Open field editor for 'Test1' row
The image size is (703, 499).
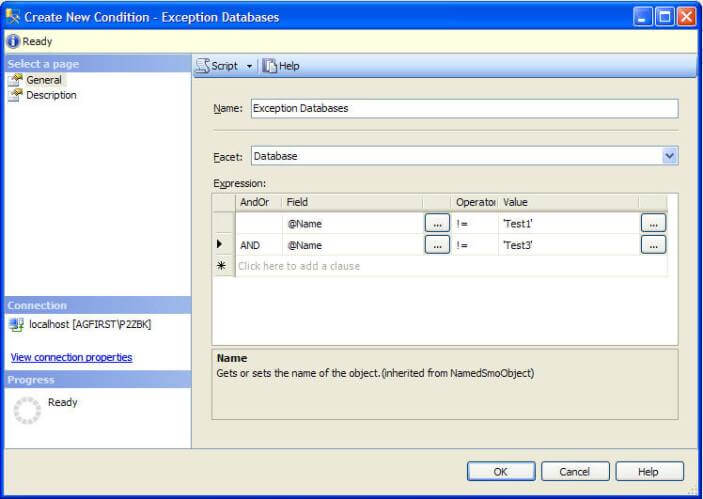coord(437,223)
